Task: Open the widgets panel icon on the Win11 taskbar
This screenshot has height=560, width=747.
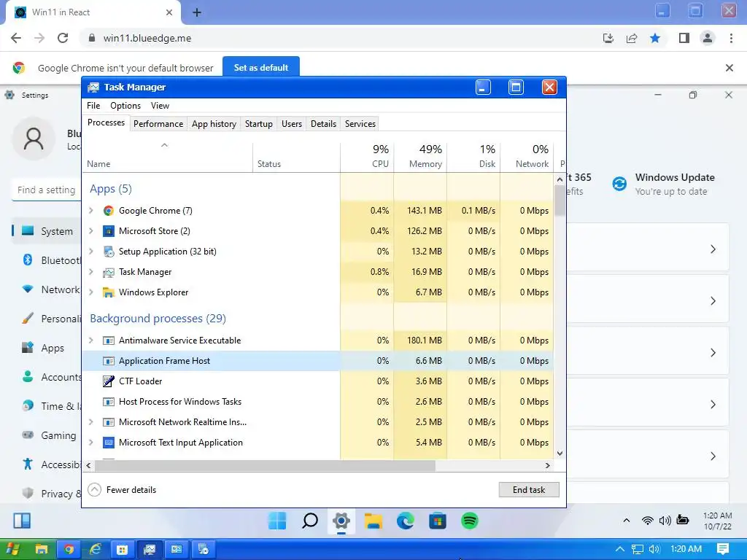Action: (22, 521)
